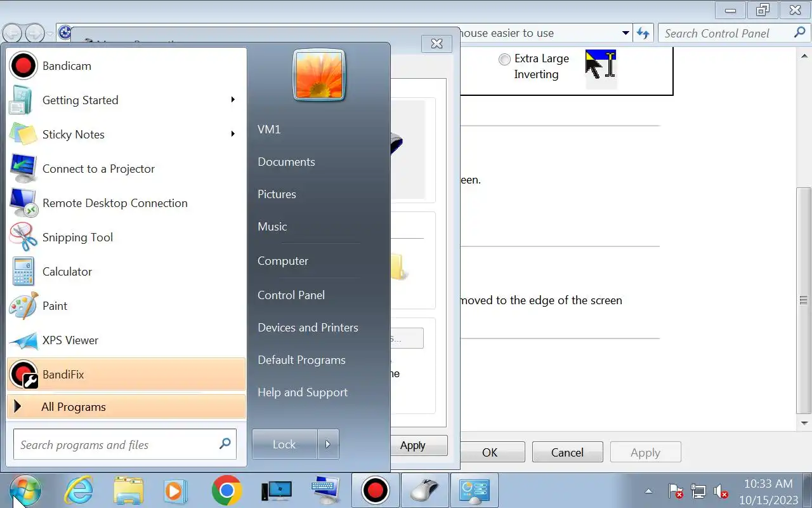This screenshot has height=508, width=812.
Task: Open Connect to a Projector
Action: (x=126, y=169)
